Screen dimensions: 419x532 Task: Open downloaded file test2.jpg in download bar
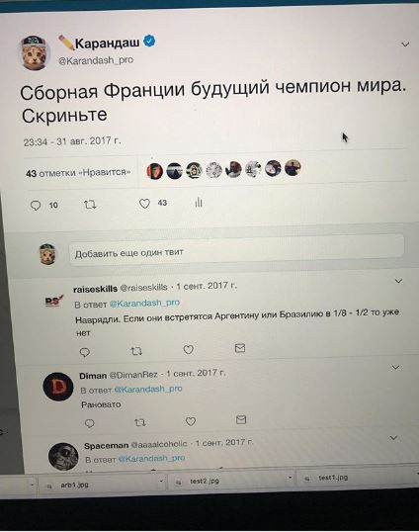(x=205, y=482)
